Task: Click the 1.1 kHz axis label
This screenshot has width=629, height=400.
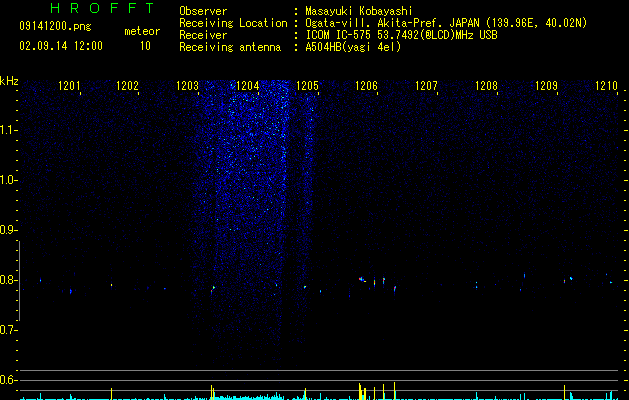Action: 8,130
